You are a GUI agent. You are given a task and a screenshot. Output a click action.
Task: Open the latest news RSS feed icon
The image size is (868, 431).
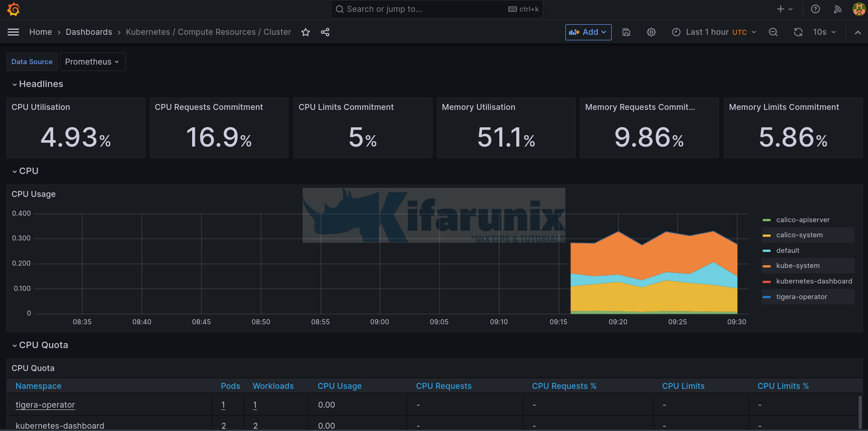[838, 9]
